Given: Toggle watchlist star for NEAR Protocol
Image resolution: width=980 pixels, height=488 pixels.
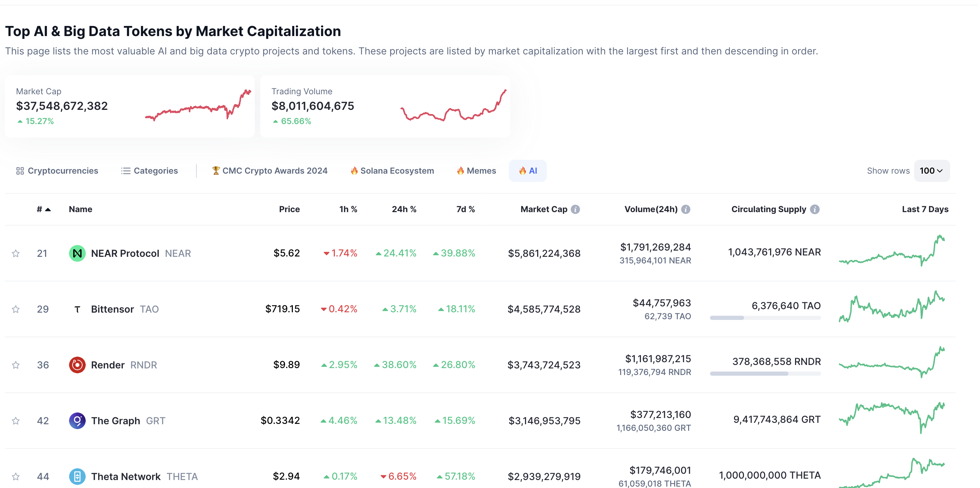Looking at the screenshot, I should pos(16,253).
